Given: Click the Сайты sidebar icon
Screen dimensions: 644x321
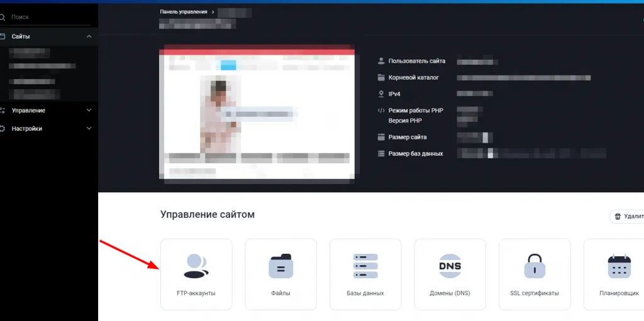Looking at the screenshot, I should point(3,36).
